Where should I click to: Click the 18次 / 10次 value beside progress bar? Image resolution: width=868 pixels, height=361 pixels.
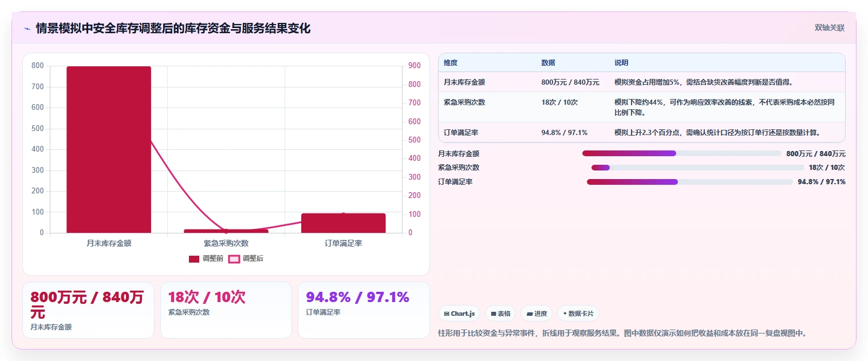click(827, 168)
